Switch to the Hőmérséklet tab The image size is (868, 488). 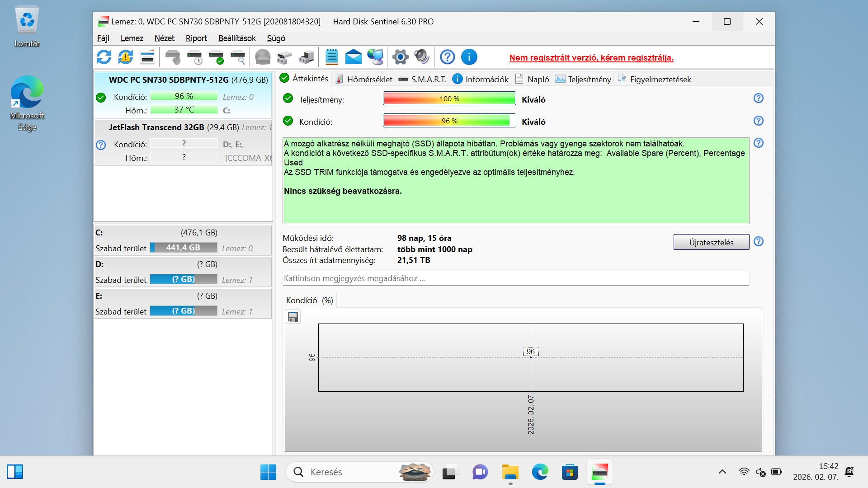[x=364, y=79]
